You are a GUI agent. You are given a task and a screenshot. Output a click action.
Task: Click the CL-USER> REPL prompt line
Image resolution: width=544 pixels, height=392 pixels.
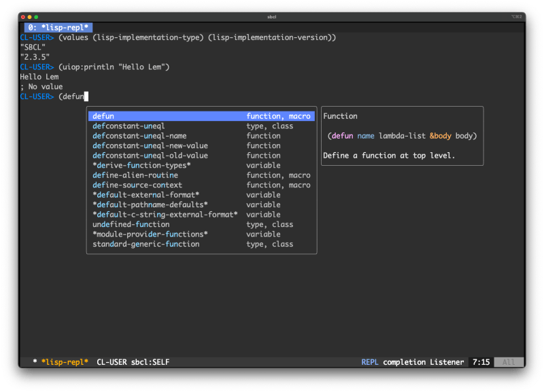[37, 96]
